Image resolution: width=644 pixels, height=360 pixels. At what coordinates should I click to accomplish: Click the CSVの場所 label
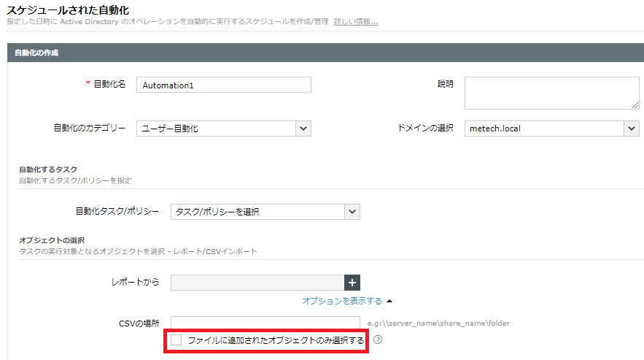pyautogui.click(x=139, y=323)
